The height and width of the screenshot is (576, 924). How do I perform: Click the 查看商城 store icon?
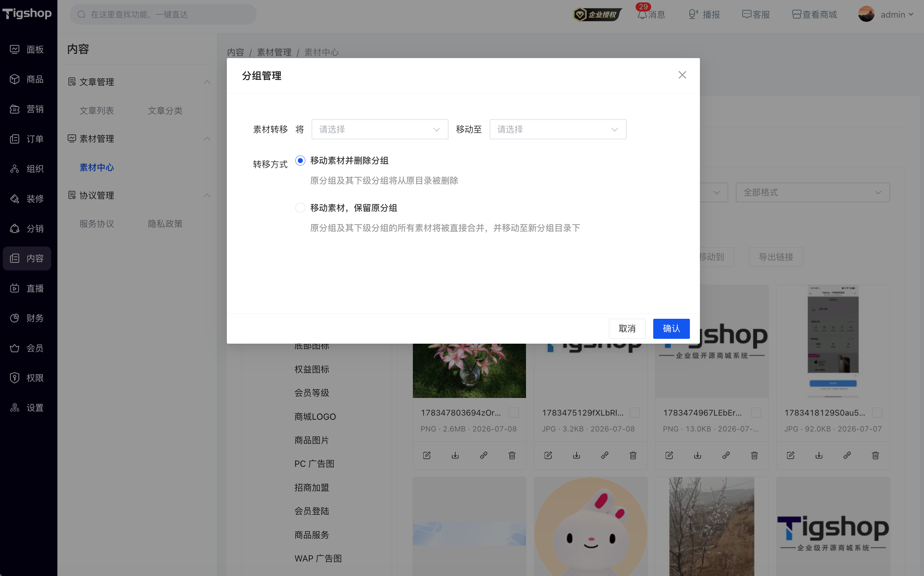796,15
